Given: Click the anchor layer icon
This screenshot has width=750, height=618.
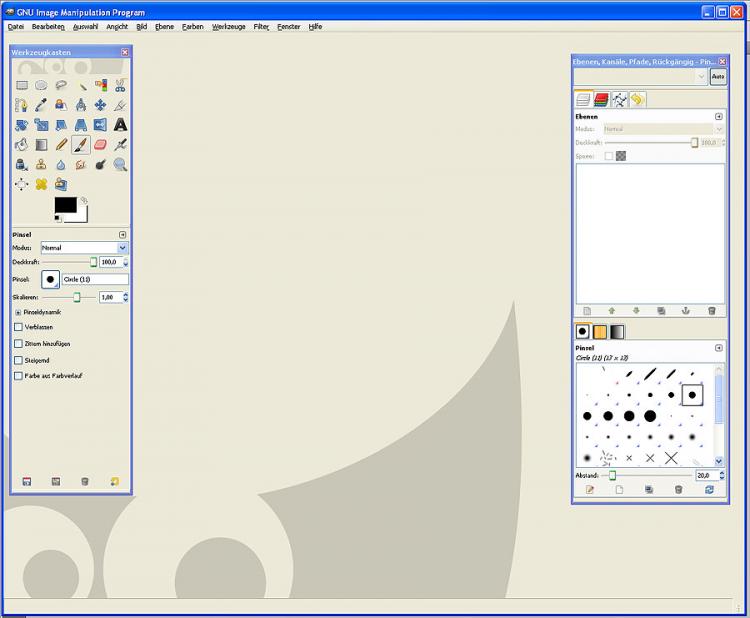Looking at the screenshot, I should (686, 311).
